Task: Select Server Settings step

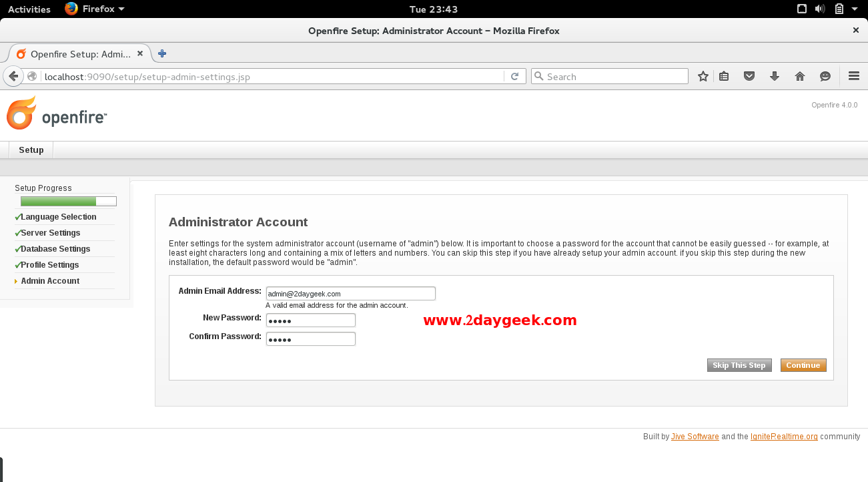Action: [x=50, y=232]
